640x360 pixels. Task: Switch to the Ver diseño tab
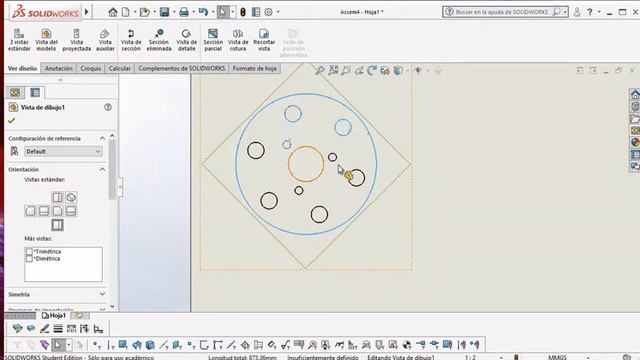(x=22, y=69)
